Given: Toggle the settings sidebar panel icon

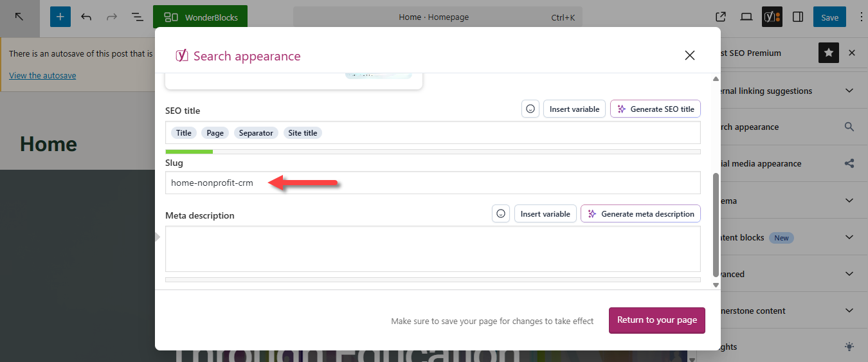Looking at the screenshot, I should pos(798,17).
